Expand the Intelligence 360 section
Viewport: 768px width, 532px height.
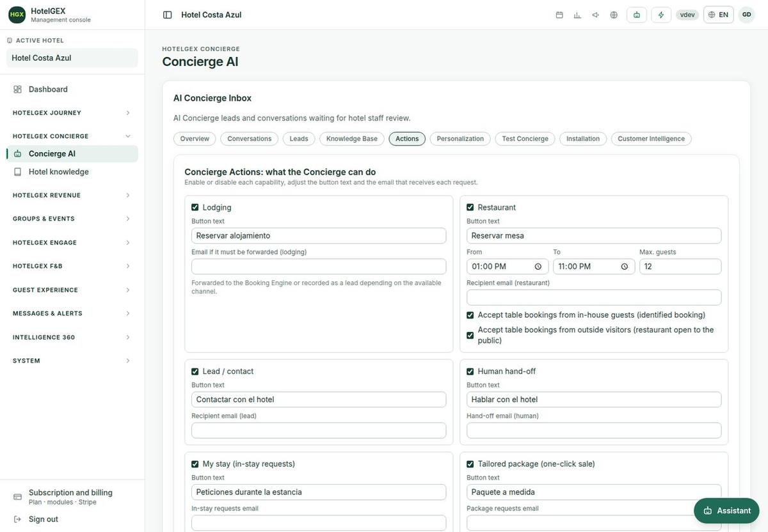click(72, 337)
